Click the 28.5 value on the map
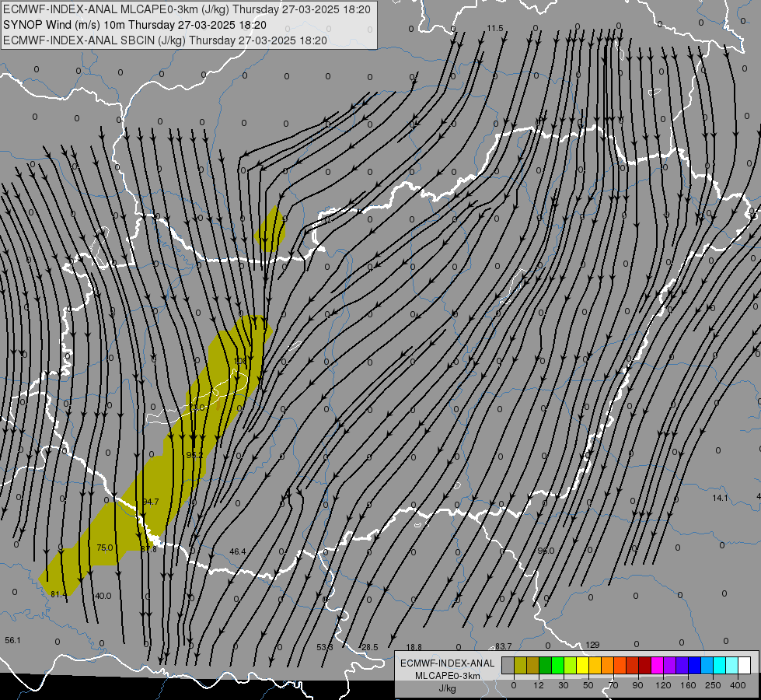Screen dimensions: 761x700 point(369,647)
